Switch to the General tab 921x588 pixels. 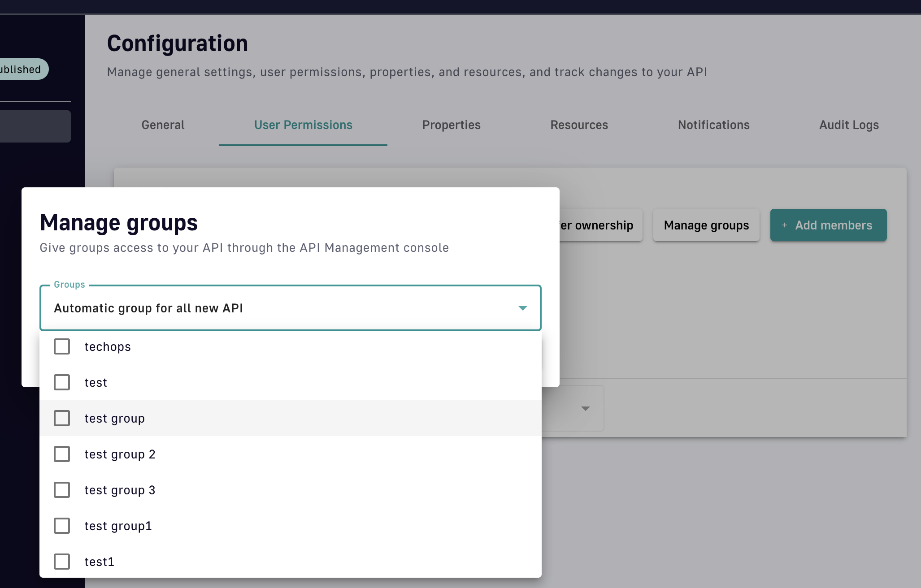pos(163,125)
